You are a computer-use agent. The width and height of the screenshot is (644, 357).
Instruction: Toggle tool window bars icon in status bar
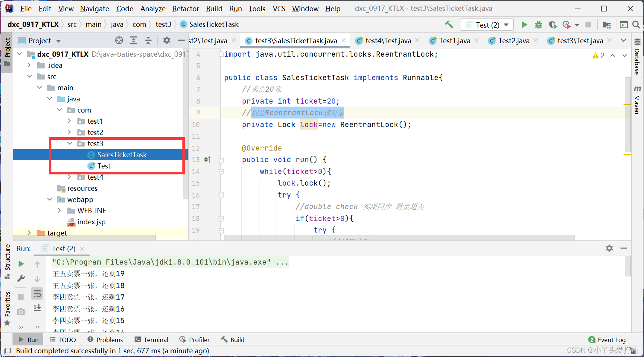point(7,351)
